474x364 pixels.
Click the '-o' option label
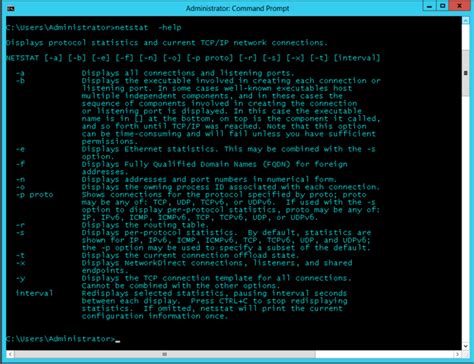(x=20, y=187)
